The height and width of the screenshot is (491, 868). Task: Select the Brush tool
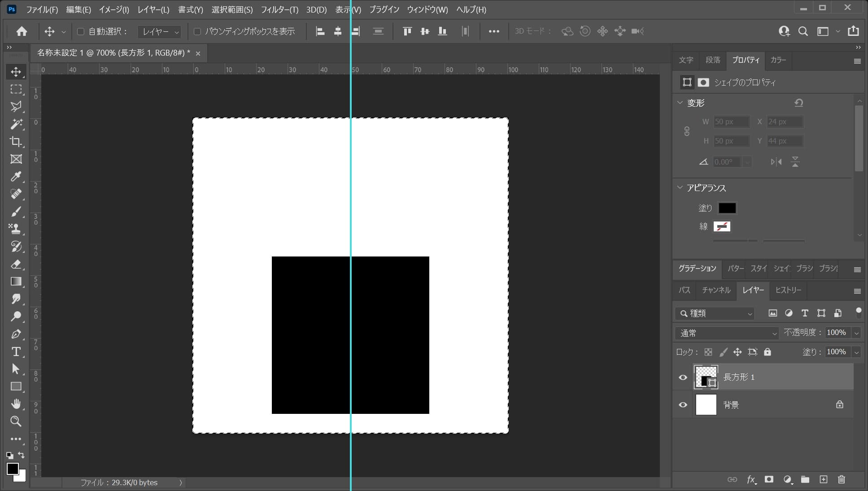pos(16,211)
